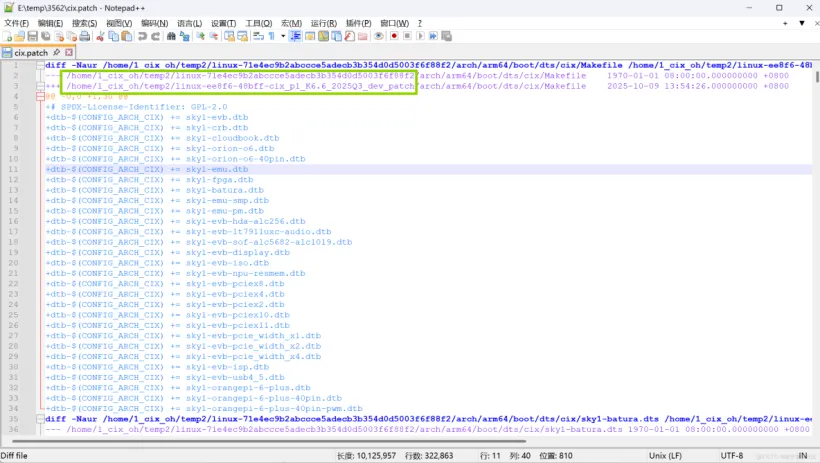The height and width of the screenshot is (463, 820).
Task: Collapse the fold marker on line 2
Action: [x=39, y=75]
